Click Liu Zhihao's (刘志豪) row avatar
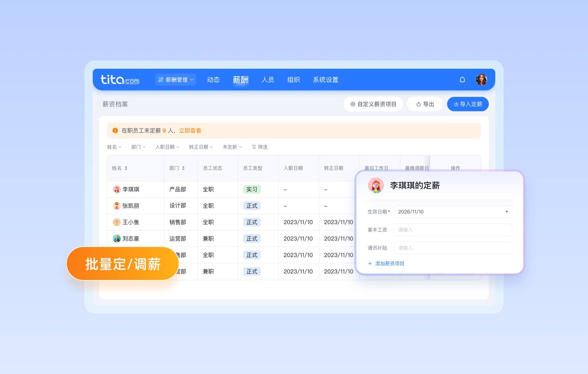The height and width of the screenshot is (374, 588). [x=117, y=239]
